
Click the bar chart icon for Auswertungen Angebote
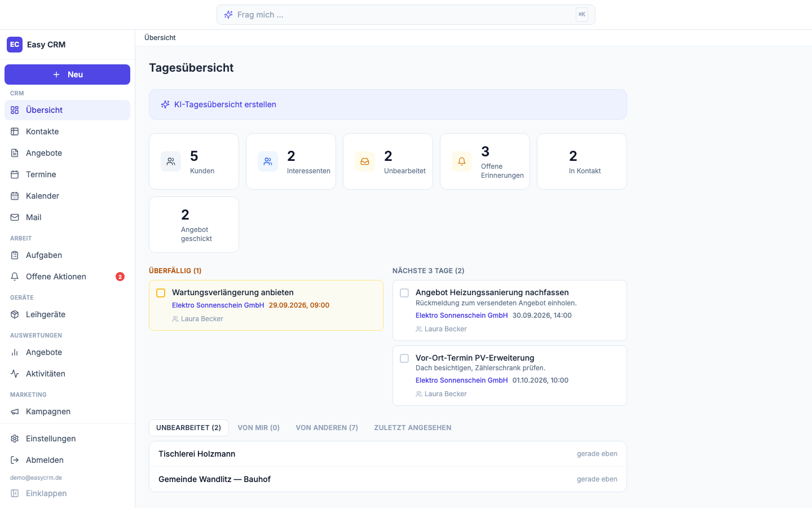[x=15, y=352]
